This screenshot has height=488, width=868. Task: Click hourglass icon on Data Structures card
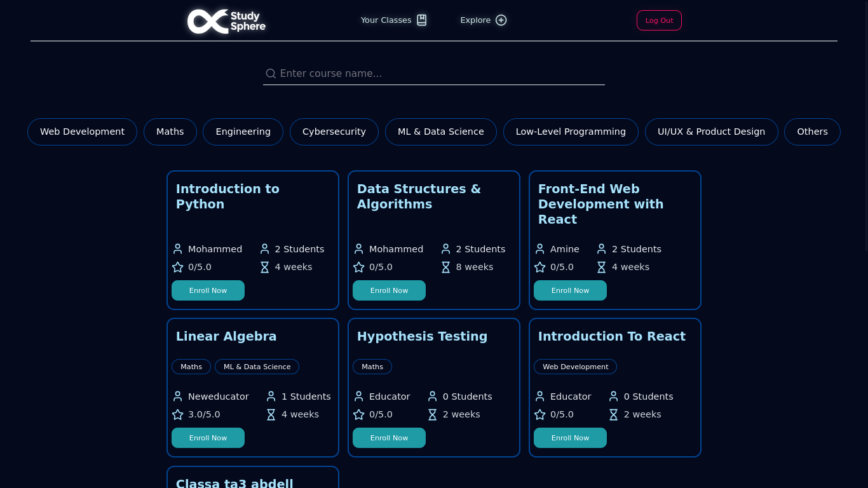(x=446, y=267)
